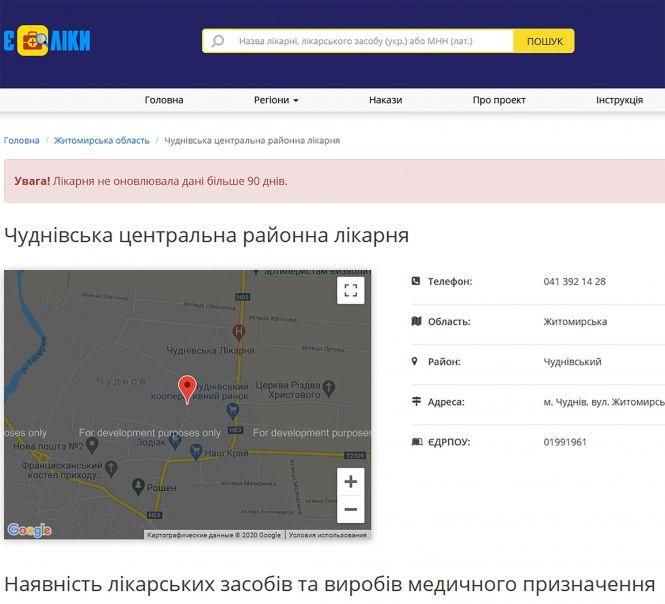
Task: Zoom out the map with minus button
Action: (x=350, y=509)
